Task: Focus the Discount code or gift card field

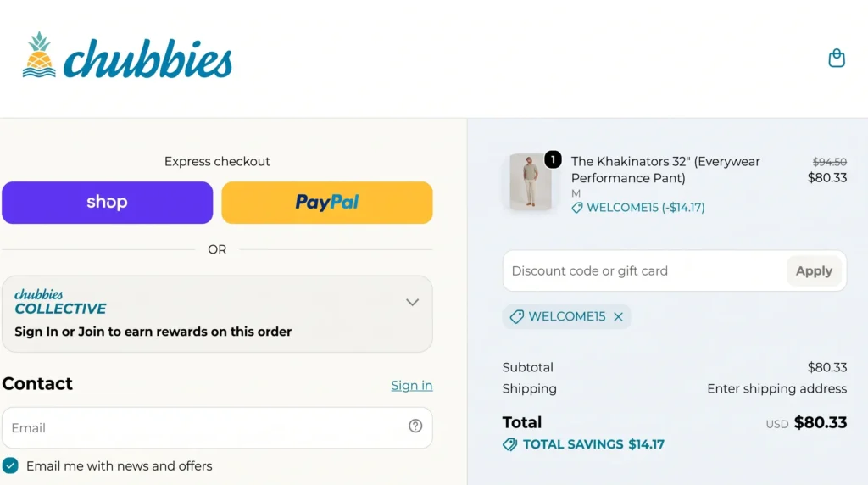Action: [x=645, y=270]
